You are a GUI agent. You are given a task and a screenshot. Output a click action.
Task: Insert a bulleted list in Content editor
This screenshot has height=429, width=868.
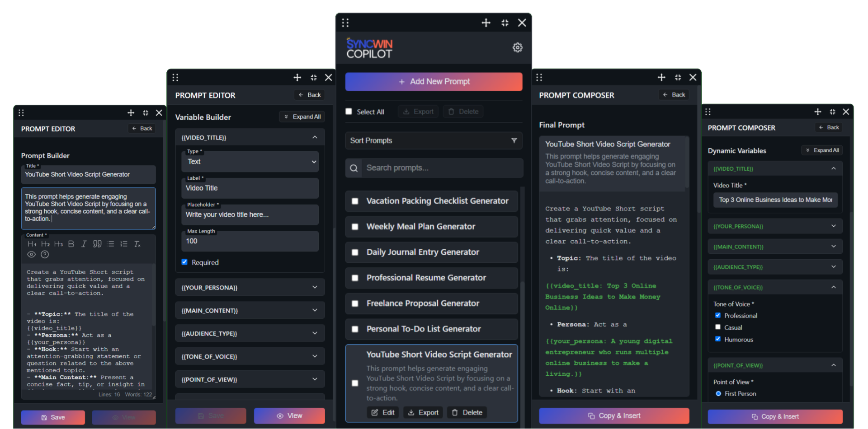click(x=111, y=244)
